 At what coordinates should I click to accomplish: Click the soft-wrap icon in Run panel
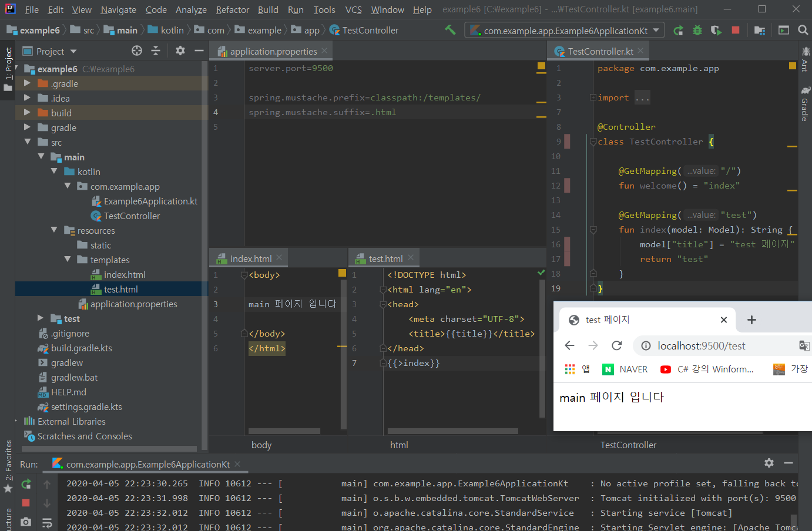47,522
